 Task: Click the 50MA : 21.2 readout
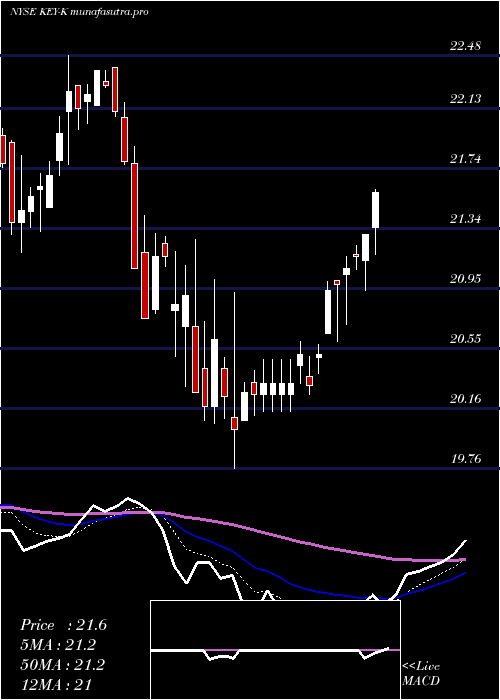tap(62, 664)
